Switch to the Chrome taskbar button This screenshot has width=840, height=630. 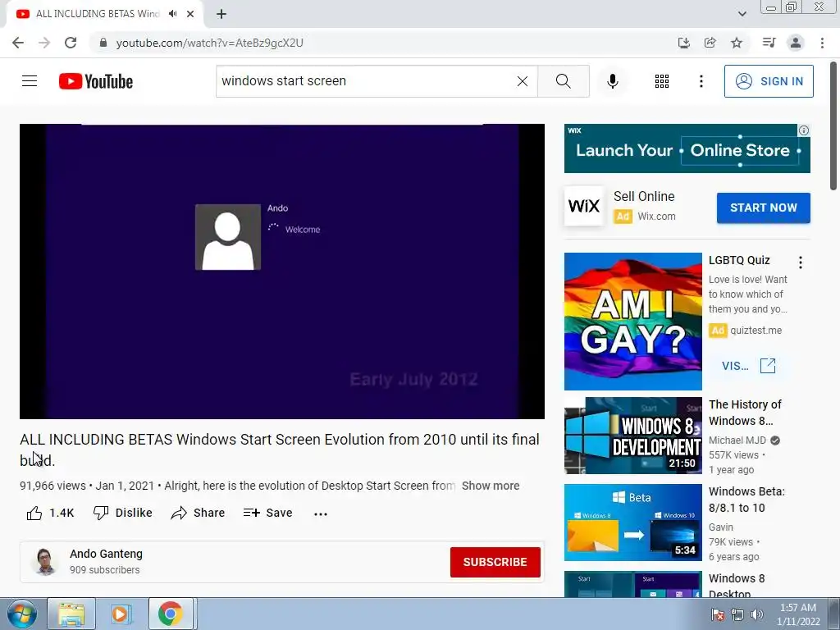pos(172,614)
